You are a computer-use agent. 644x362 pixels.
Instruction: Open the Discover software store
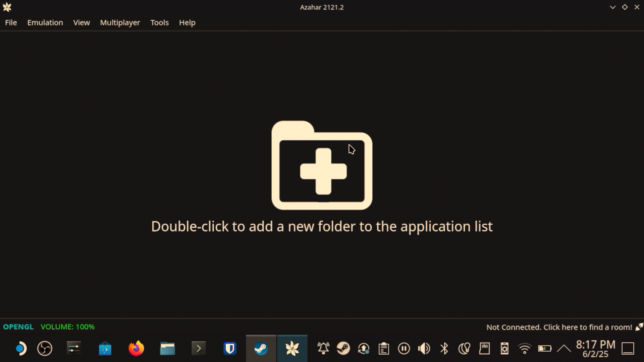coord(105,349)
